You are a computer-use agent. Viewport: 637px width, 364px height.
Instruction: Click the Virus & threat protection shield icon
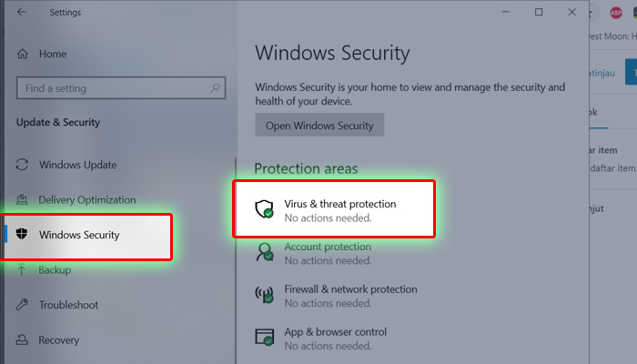click(264, 209)
